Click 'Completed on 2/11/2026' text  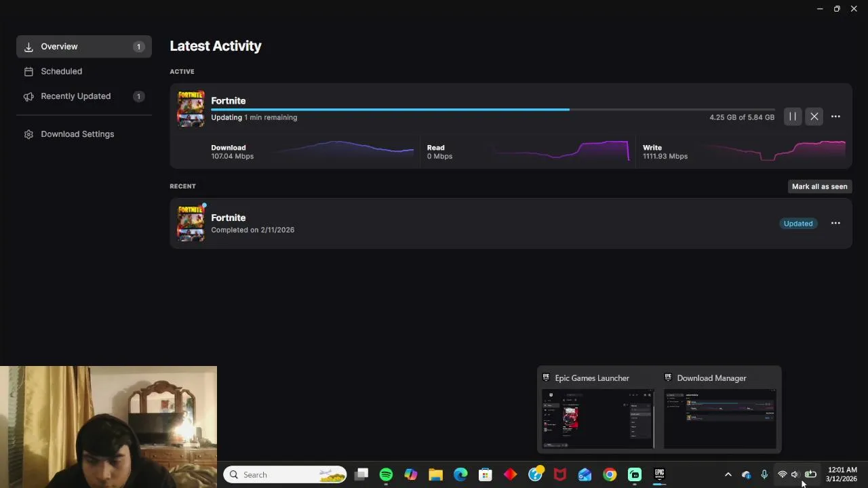pos(252,230)
